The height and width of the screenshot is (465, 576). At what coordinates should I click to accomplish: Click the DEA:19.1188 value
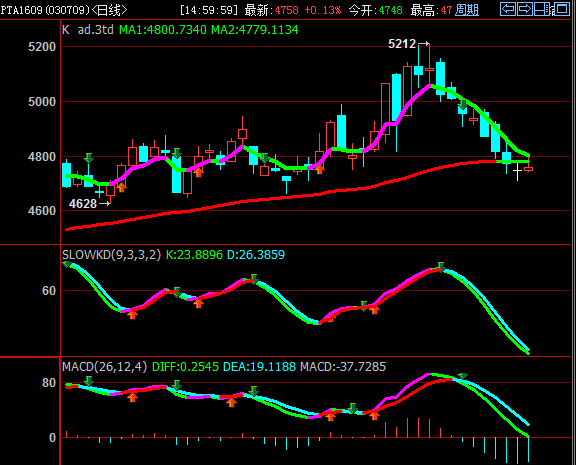pos(259,367)
